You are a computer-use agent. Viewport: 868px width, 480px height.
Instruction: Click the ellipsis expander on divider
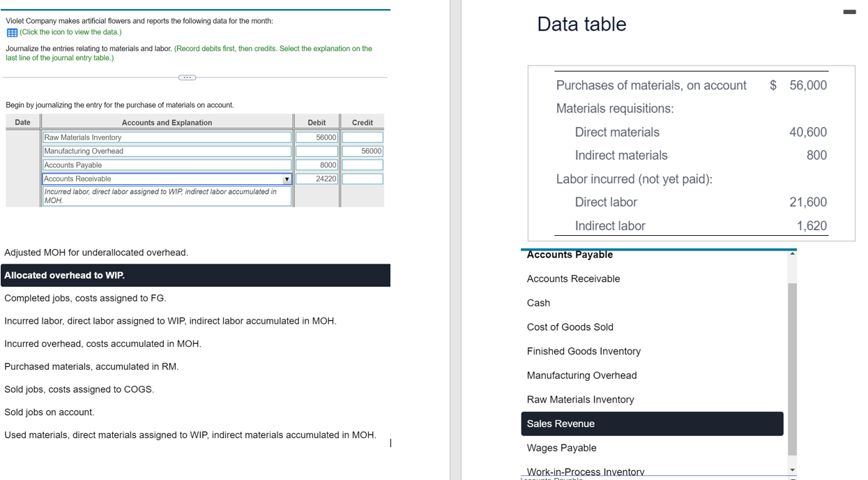pos(187,77)
